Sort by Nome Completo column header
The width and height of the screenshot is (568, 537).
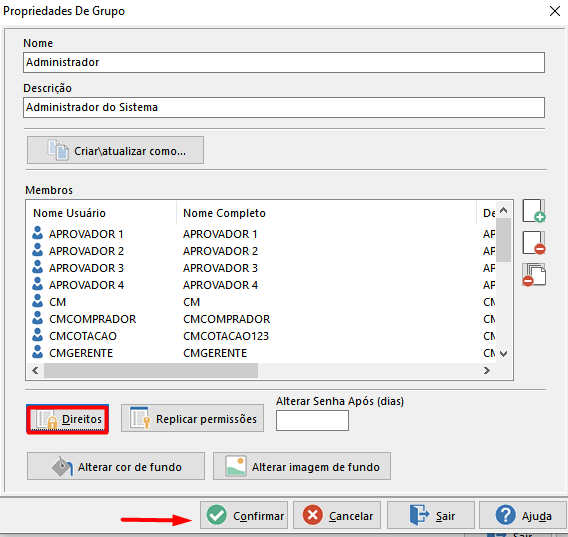[326, 213]
